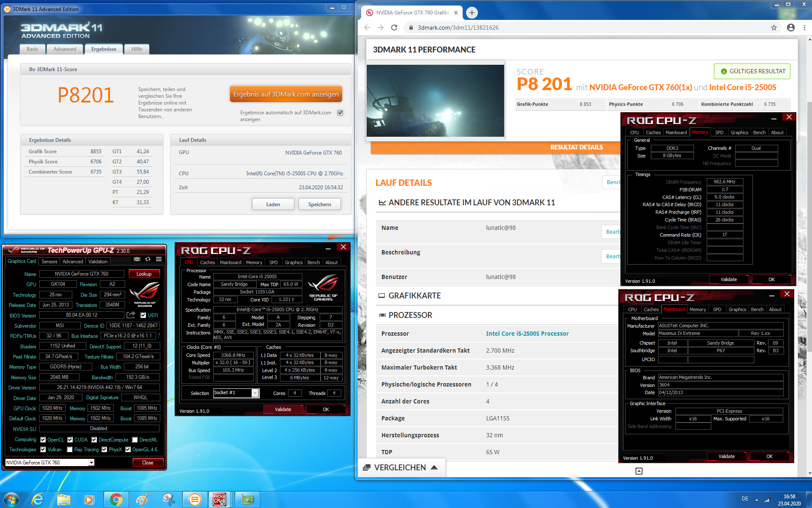Close the NVIDIA GeForce GTX 760 browser tab

pyautogui.click(x=456, y=13)
